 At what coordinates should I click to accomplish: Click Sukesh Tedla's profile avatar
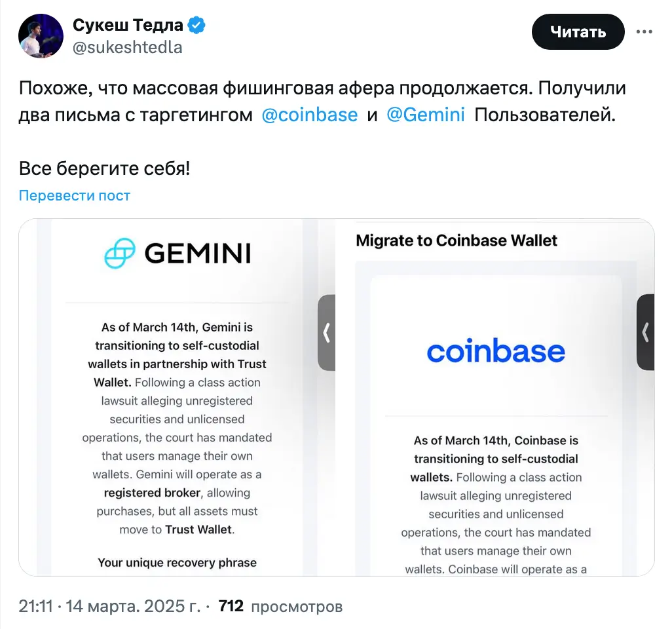(x=41, y=36)
